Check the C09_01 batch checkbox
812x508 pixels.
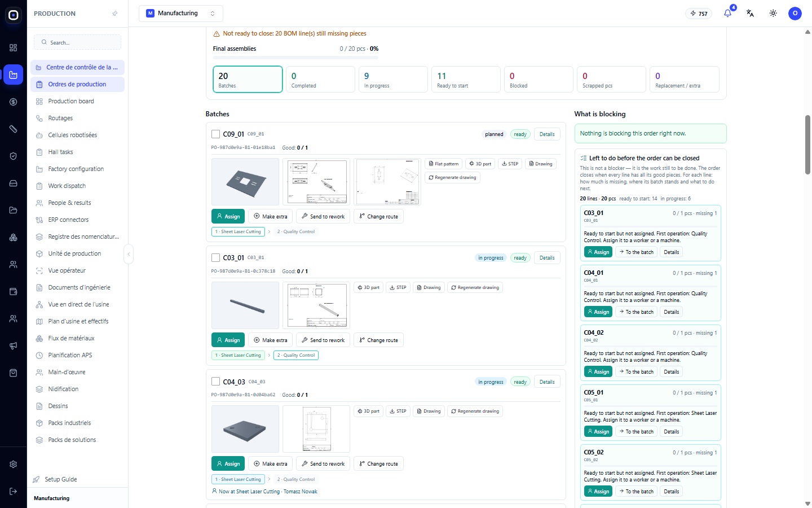click(215, 134)
